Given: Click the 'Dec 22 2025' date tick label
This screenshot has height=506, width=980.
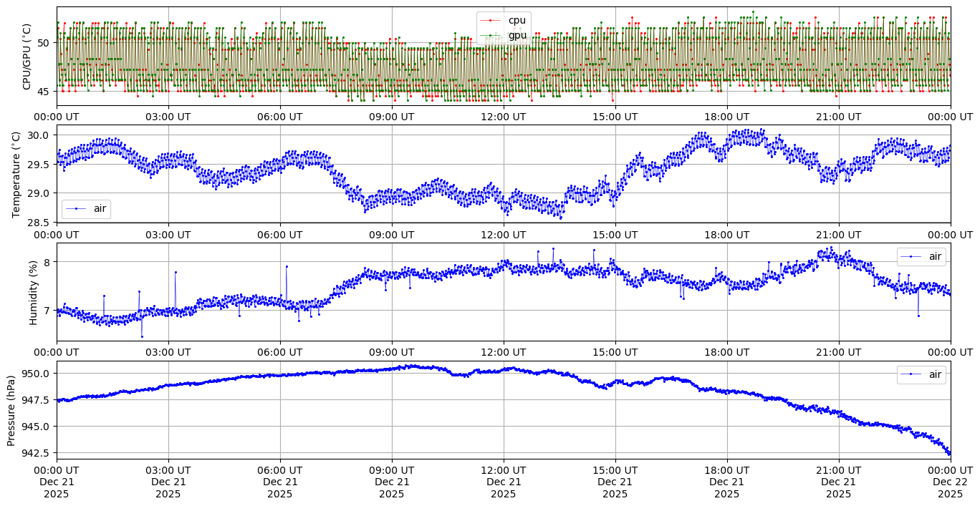Looking at the screenshot, I should (x=951, y=482).
